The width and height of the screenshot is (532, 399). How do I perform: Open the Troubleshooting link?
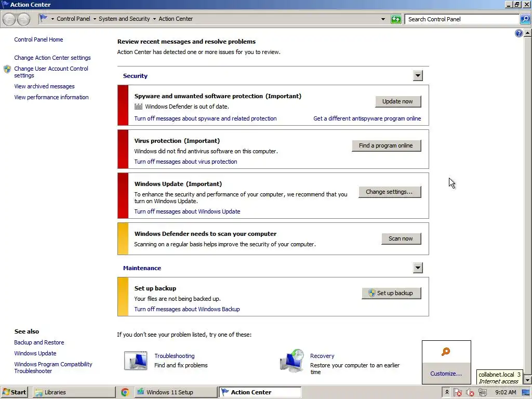click(175, 356)
